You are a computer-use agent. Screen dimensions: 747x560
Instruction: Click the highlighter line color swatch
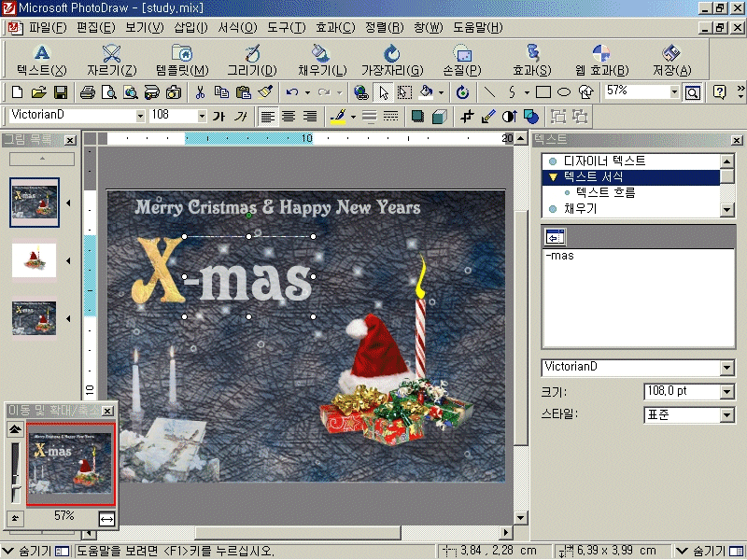point(339,116)
